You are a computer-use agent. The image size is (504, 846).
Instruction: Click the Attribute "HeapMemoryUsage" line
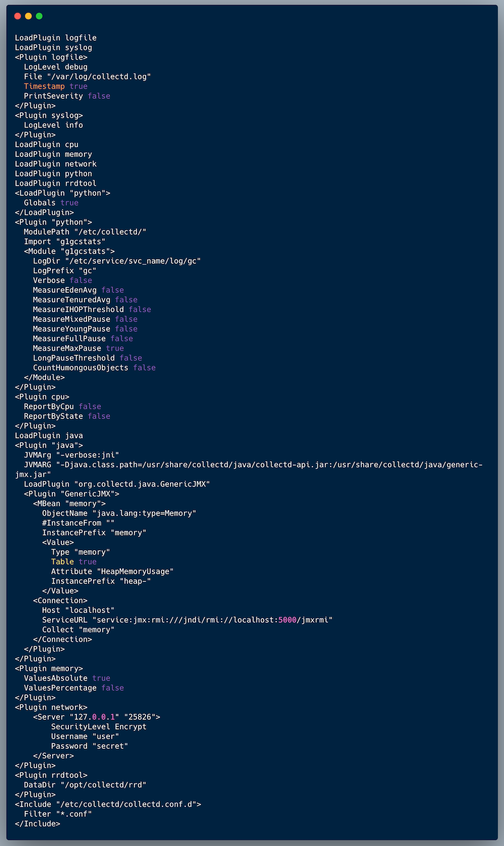click(x=113, y=572)
